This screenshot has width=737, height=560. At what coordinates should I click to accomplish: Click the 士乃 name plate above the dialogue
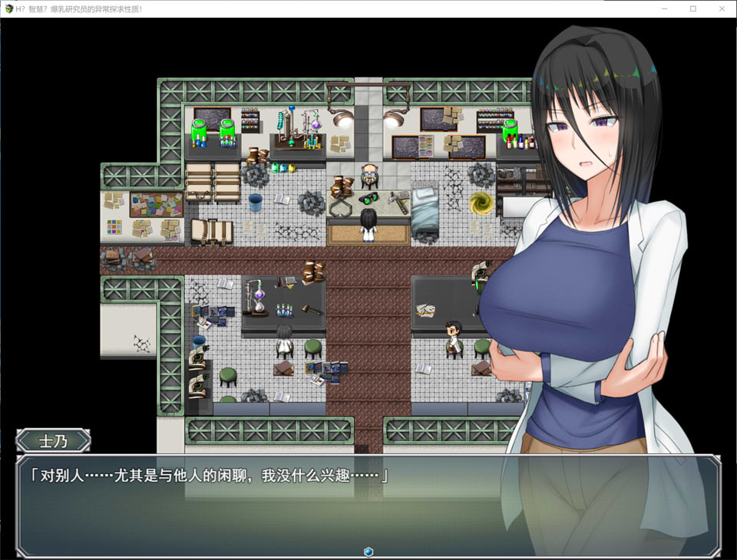(54, 441)
